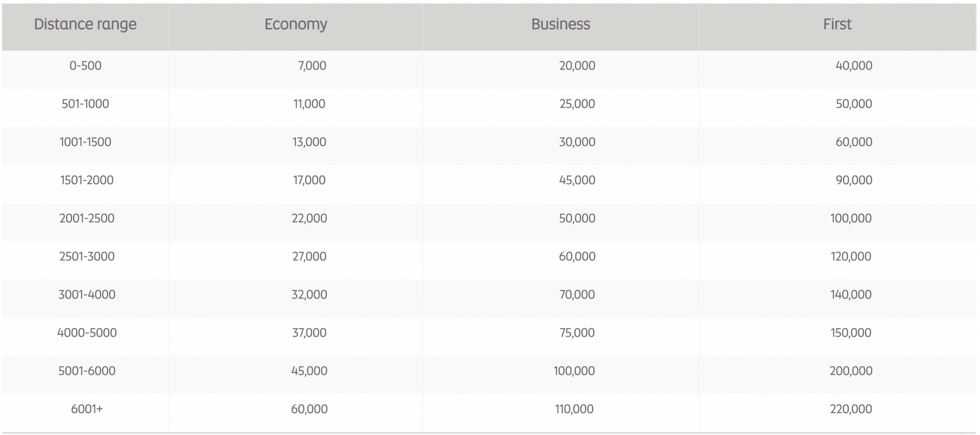Click the 75,000 Business value
This screenshot has width=980, height=435.
point(577,333)
